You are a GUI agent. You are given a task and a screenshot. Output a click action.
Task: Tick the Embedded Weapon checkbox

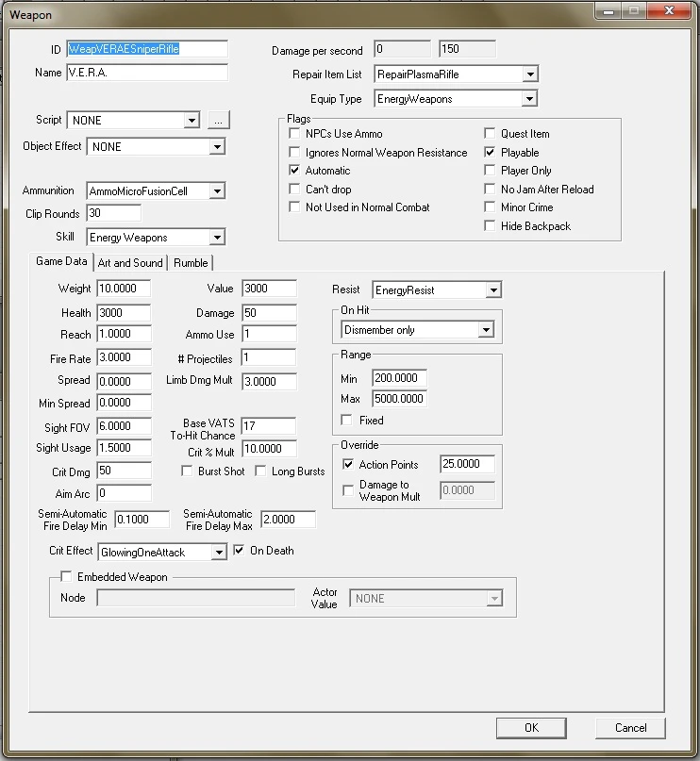click(x=66, y=576)
